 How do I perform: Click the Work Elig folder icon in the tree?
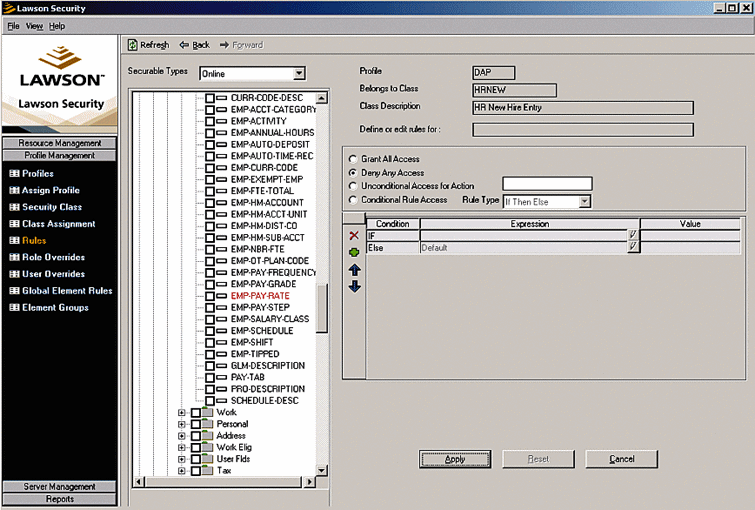point(208,447)
